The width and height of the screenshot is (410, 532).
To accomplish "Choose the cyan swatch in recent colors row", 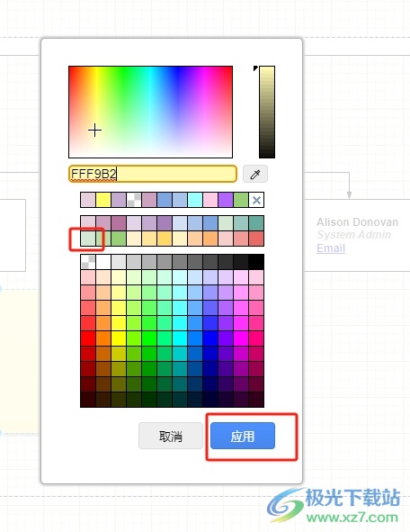I will click(x=195, y=200).
